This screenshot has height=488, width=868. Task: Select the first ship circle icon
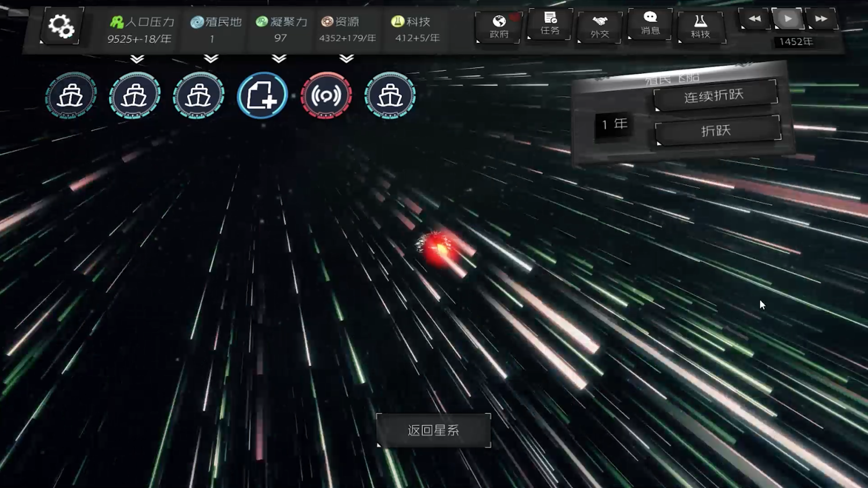coord(71,95)
